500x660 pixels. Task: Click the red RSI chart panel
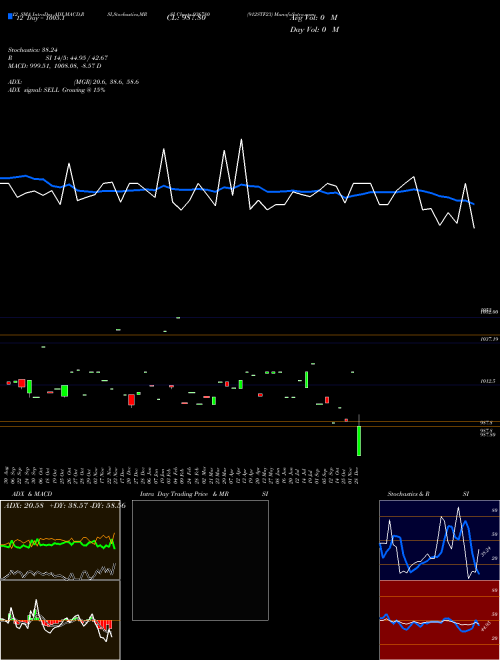[x=439, y=620]
